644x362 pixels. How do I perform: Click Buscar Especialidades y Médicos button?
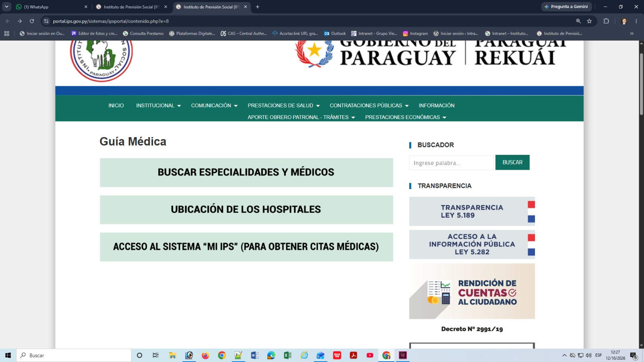[x=246, y=172]
